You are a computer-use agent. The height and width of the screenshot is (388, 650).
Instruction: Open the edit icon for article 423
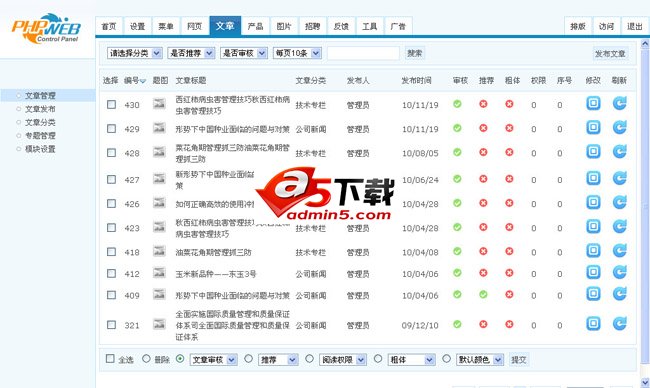[593, 226]
